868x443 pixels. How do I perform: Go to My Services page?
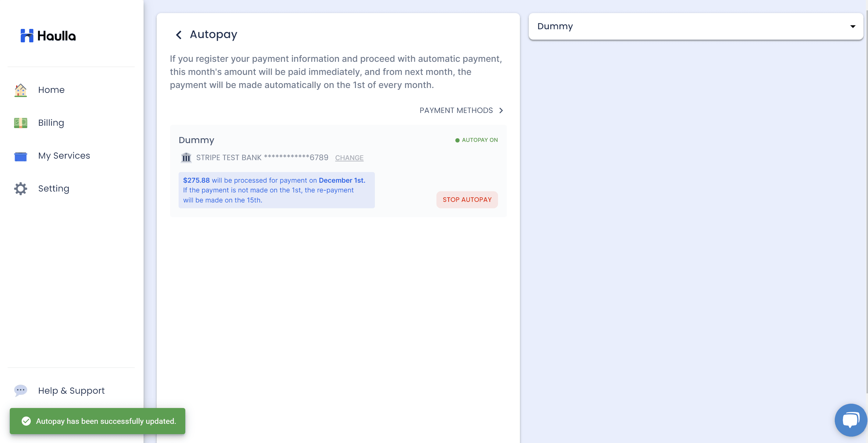(64, 156)
